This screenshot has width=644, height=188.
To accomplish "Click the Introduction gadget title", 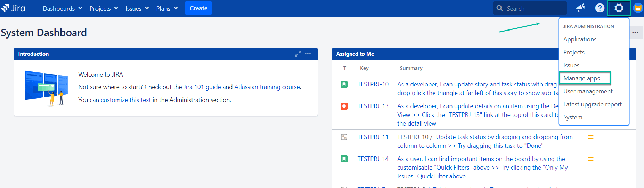I will [x=33, y=54].
